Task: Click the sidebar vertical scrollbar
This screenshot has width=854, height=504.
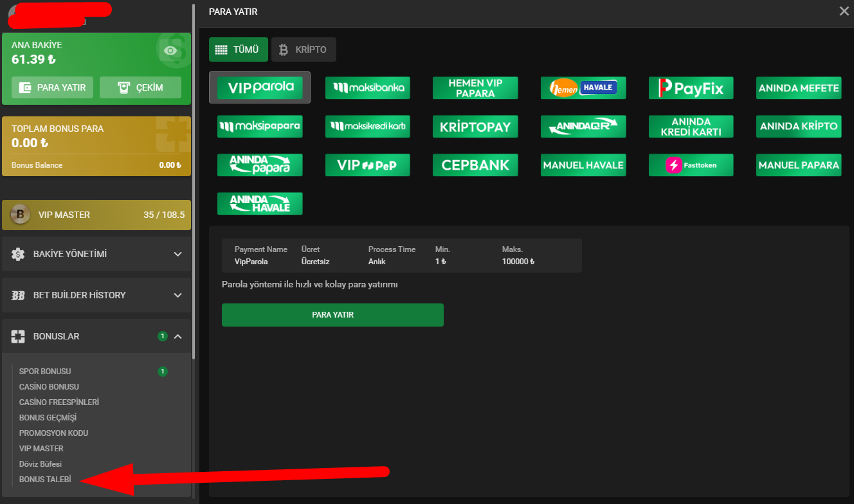Action: pyautogui.click(x=194, y=180)
